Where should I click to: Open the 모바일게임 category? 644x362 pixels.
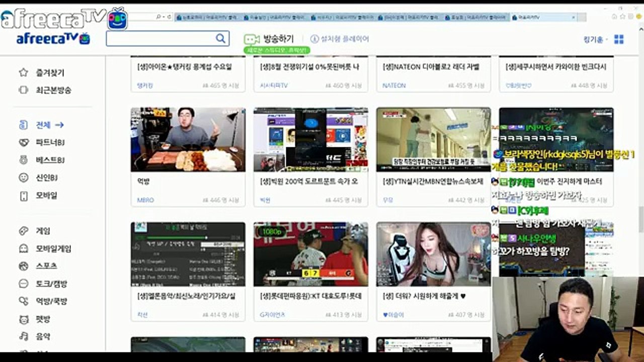coord(45,248)
